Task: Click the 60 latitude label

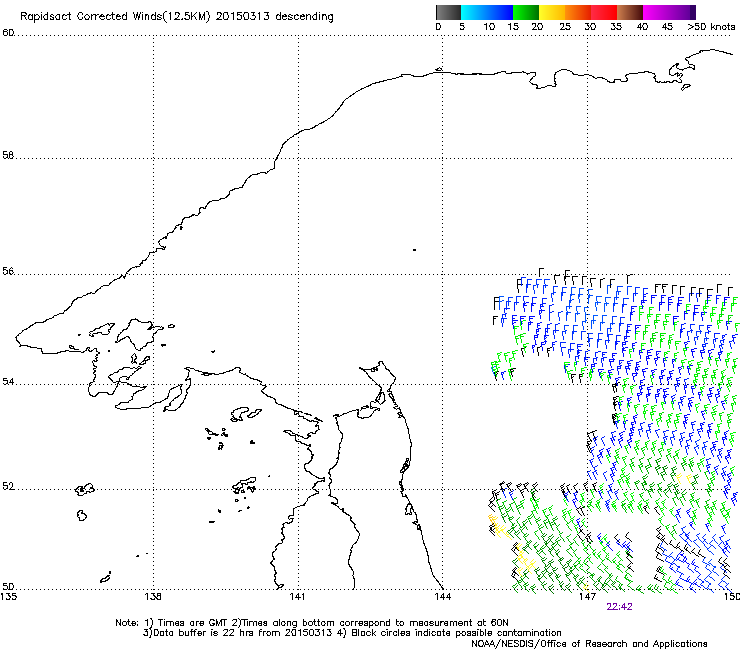Action: click(x=8, y=33)
